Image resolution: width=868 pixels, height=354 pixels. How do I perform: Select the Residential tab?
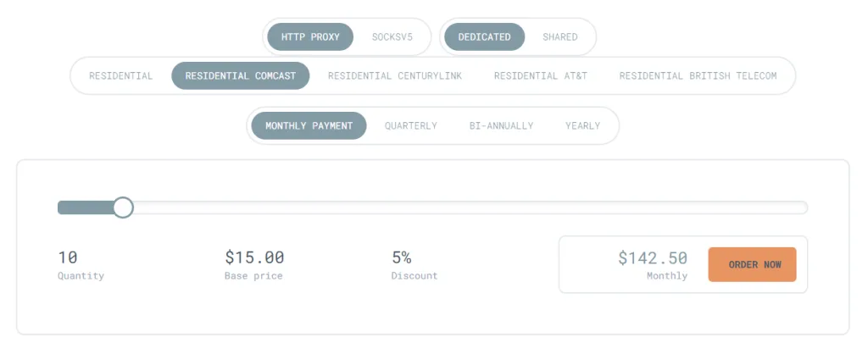(x=121, y=76)
